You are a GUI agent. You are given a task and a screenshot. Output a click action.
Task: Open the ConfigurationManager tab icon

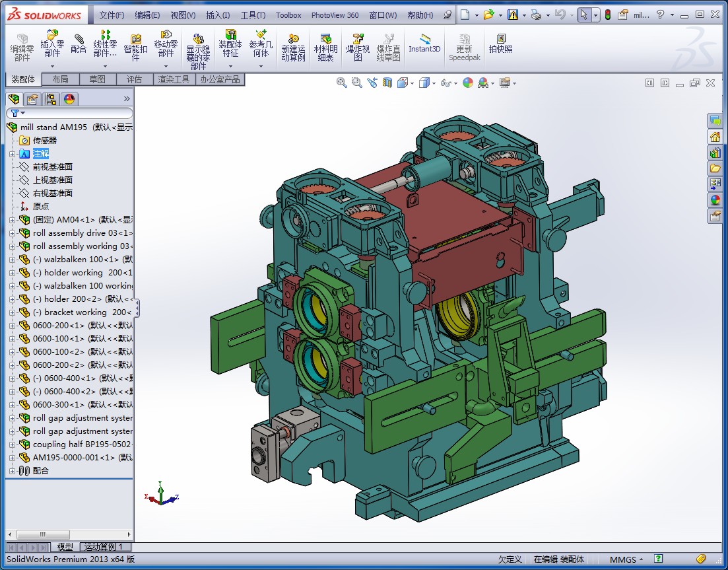tap(51, 99)
